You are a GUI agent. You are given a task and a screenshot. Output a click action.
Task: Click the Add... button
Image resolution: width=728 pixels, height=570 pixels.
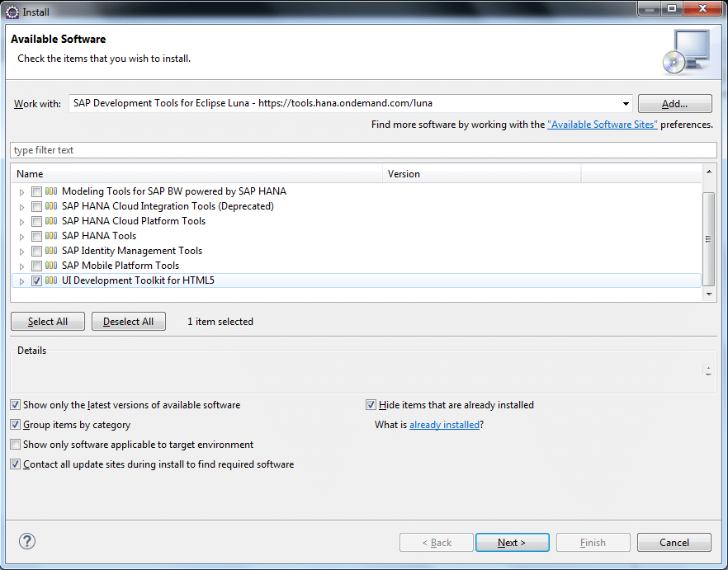674,103
